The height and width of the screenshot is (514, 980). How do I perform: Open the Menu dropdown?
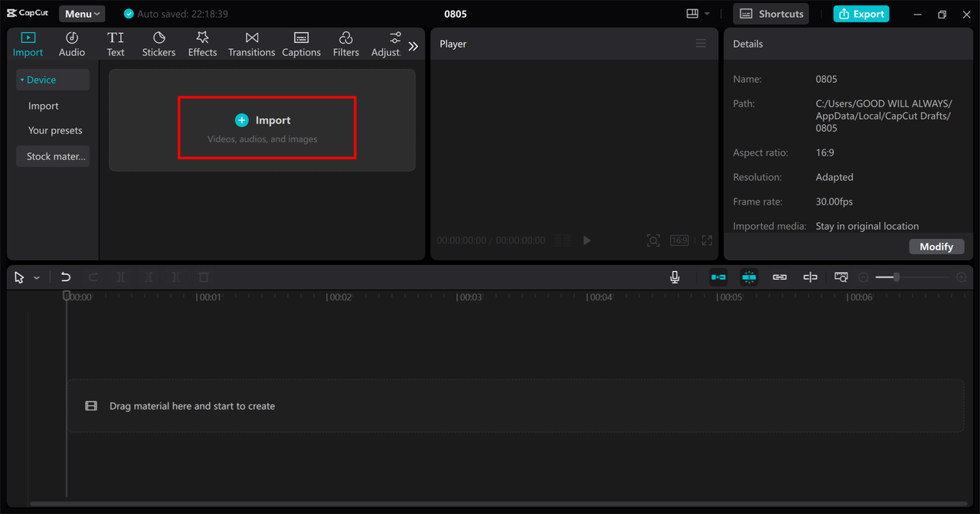coord(82,14)
